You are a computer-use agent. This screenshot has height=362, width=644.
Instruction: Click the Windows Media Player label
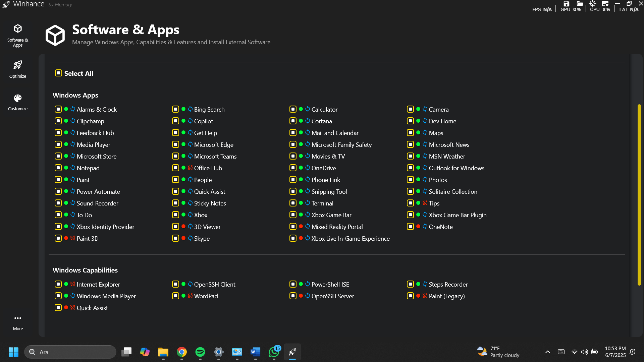click(106, 296)
